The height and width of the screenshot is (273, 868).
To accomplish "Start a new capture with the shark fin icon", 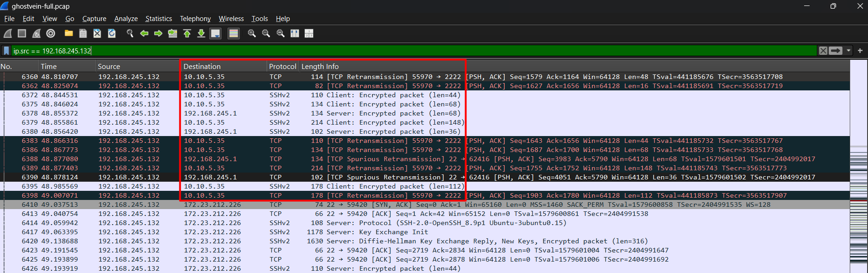I will [8, 33].
